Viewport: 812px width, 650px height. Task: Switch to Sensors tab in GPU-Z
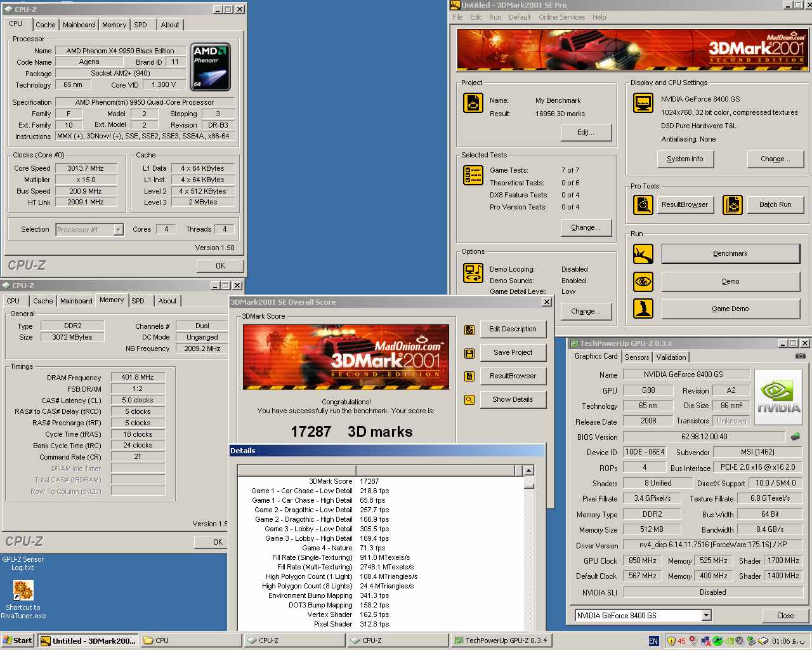637,357
